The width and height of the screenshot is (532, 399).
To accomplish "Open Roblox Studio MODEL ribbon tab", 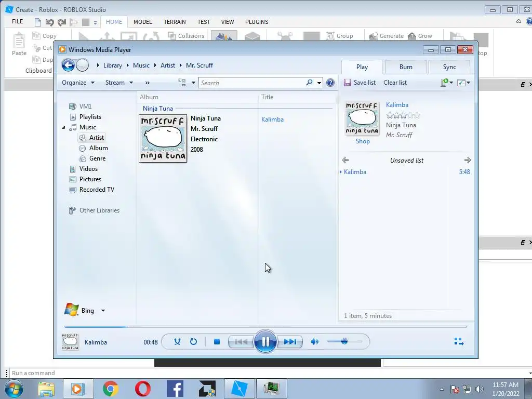I will [x=142, y=22].
